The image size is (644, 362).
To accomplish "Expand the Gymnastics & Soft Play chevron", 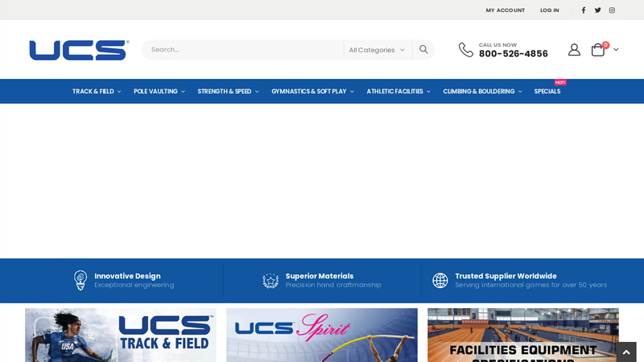I will tap(352, 92).
